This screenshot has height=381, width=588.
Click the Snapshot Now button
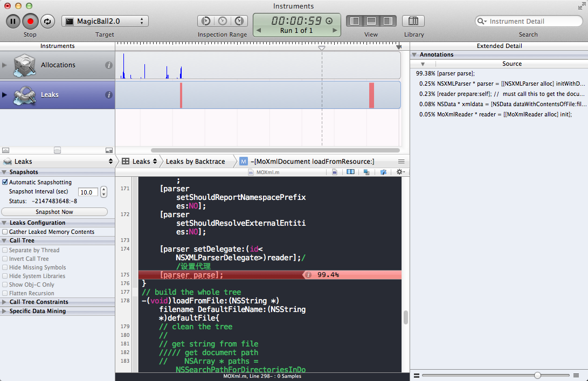pos(54,212)
